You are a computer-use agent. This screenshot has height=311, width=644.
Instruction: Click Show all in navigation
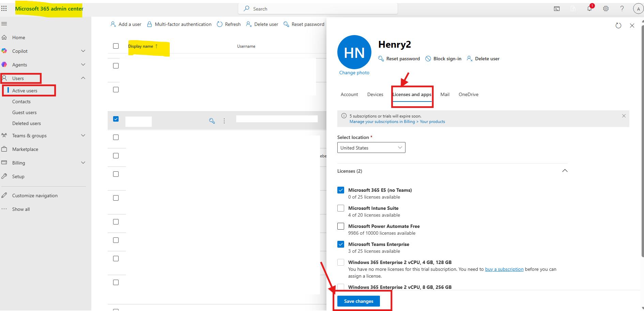click(x=21, y=209)
